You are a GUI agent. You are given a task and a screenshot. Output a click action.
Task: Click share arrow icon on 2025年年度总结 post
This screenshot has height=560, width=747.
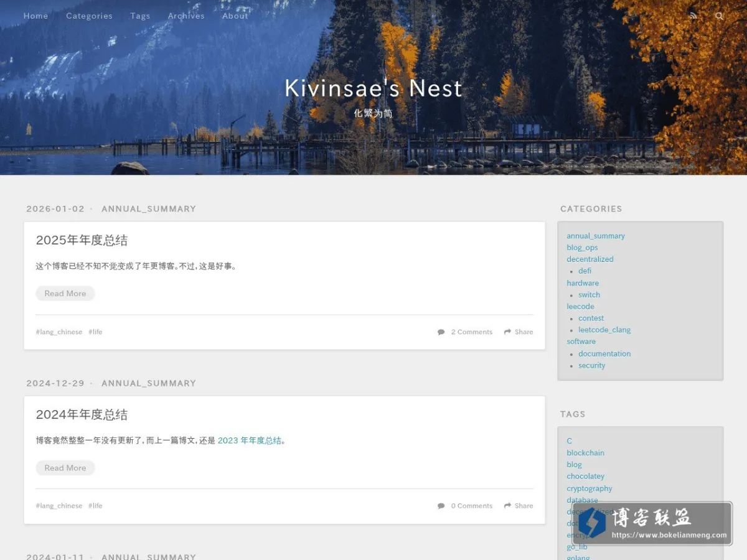508,332
